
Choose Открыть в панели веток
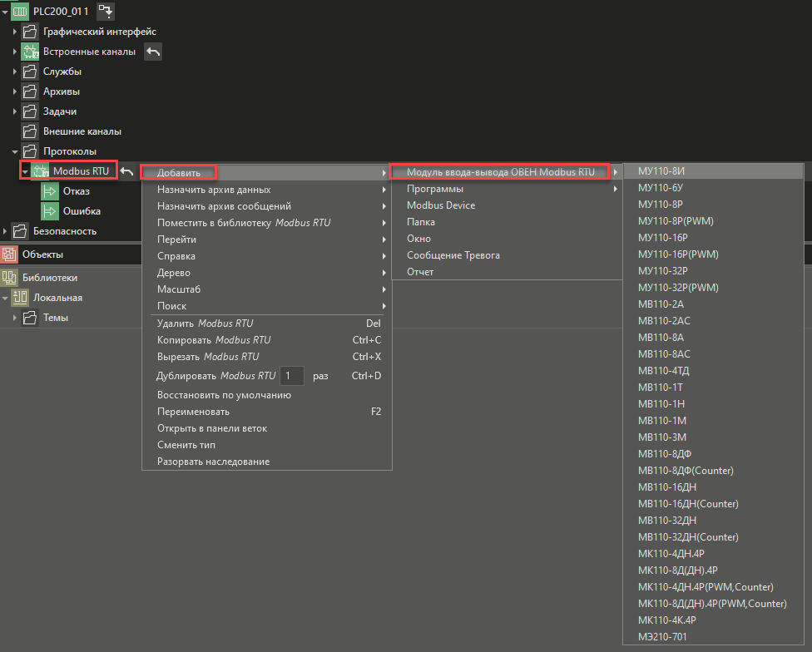click(267, 428)
